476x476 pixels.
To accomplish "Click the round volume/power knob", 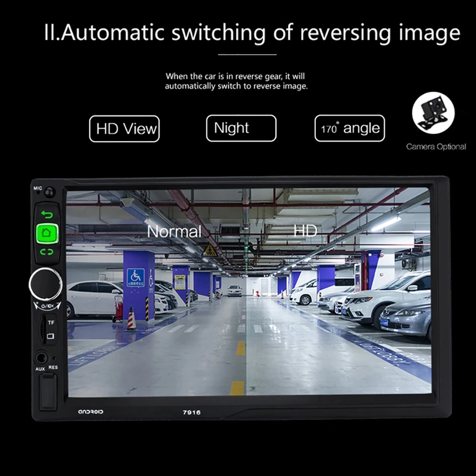I will tap(46, 284).
